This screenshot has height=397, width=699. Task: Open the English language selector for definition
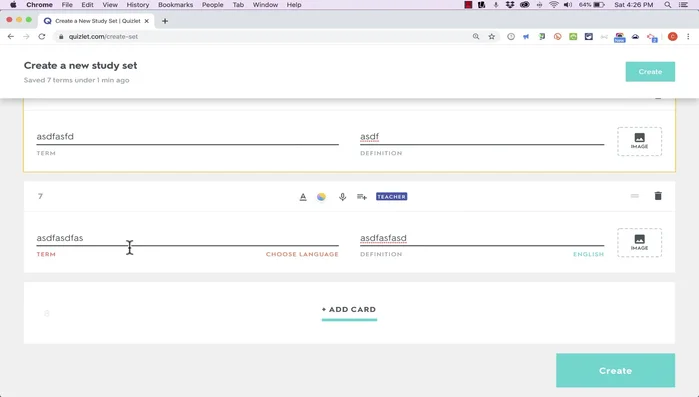(x=588, y=254)
